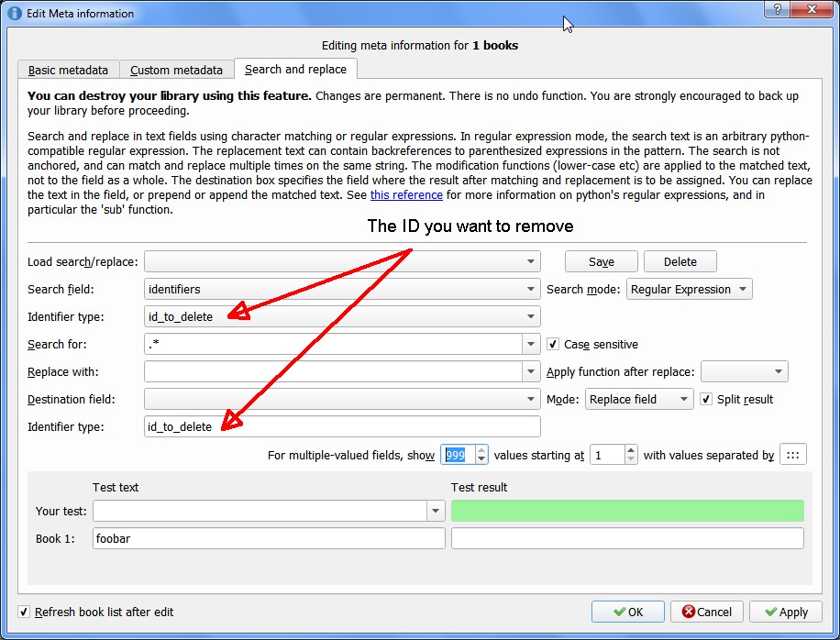Click the help question mark button
840x640 pixels.
(777, 8)
